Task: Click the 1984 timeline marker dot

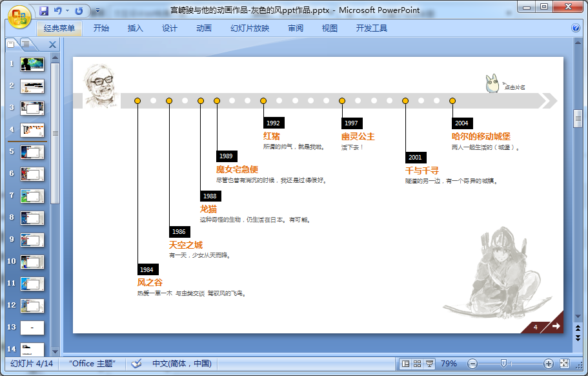Action: (137, 101)
